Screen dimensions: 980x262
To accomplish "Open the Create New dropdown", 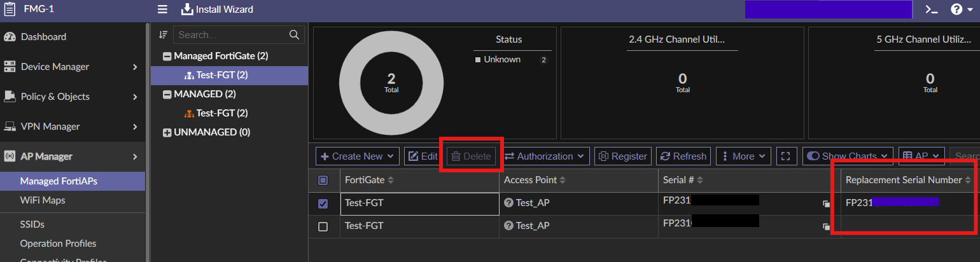I will coord(358,156).
